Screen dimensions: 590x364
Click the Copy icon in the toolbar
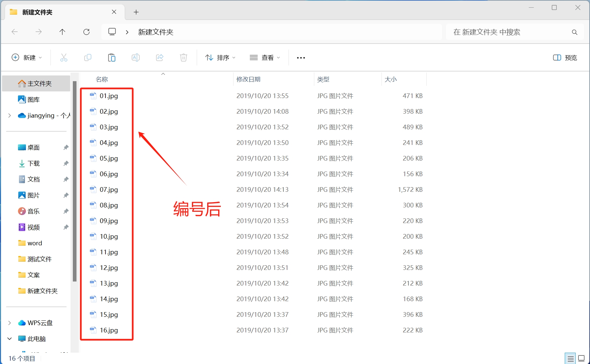(88, 57)
